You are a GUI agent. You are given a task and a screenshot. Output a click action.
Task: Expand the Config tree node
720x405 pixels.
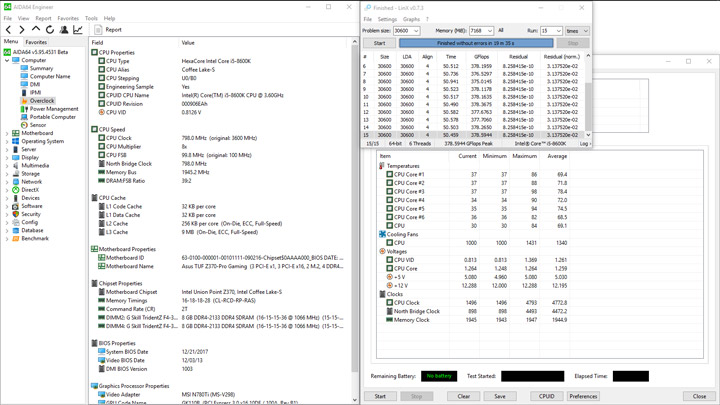(7, 222)
